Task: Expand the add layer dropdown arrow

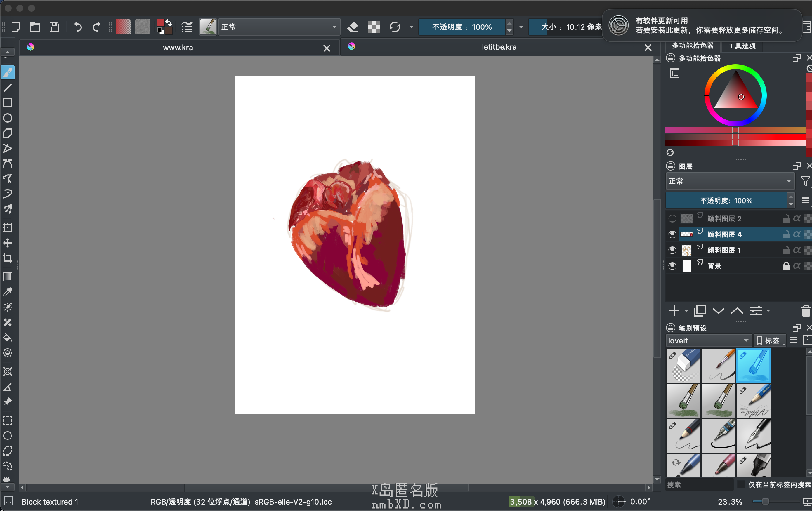Action: [686, 311]
